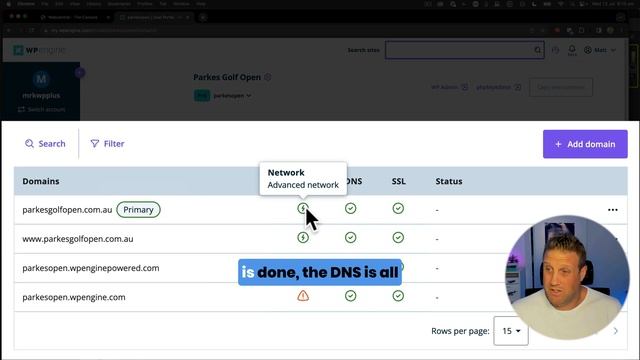
Task: Click icon beside Parkes Golf Open title
Action: click(268, 77)
